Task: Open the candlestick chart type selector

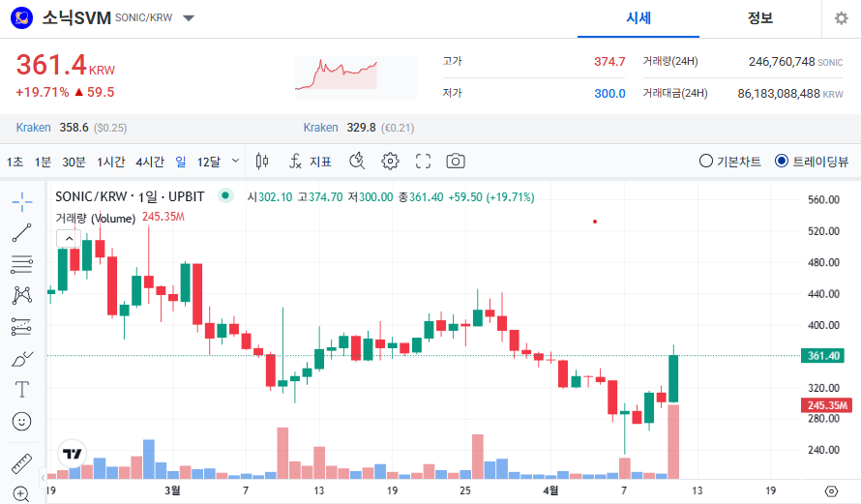Action: pos(262,162)
